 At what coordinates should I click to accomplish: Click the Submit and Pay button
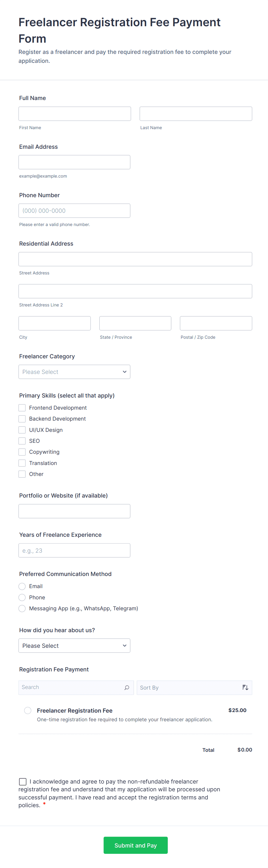point(135,845)
